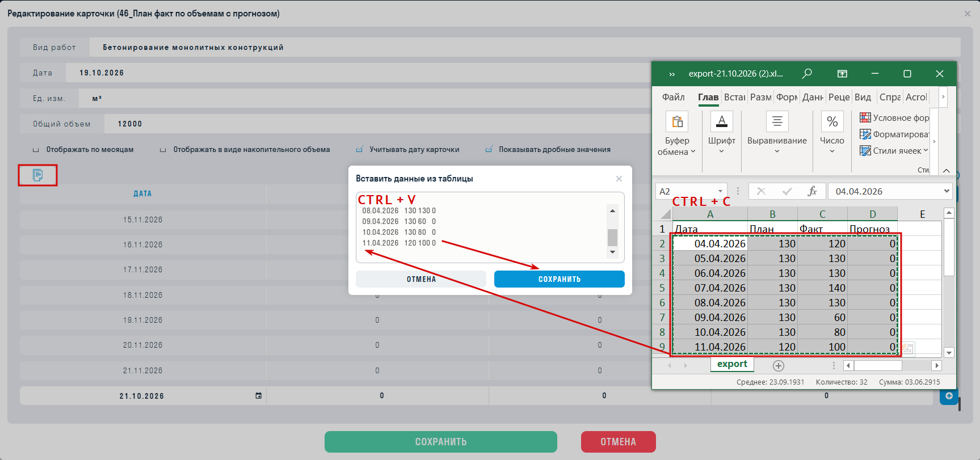Click the paste dialog text area scrollbar thumb
Screen dimensions: 980x460
tap(612, 237)
